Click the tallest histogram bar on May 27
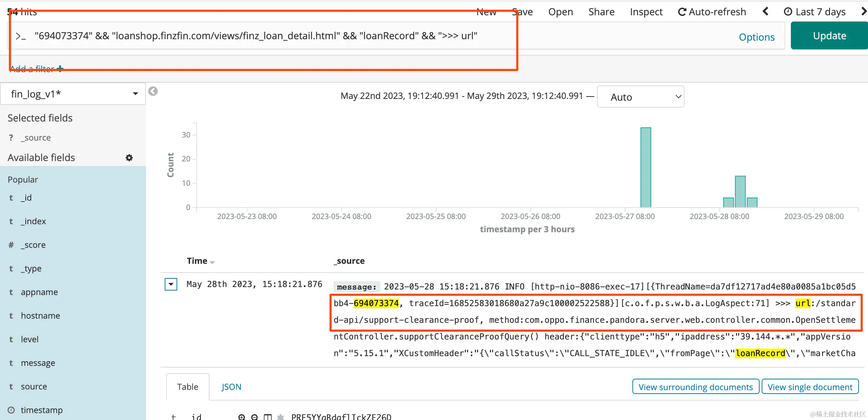 646,167
